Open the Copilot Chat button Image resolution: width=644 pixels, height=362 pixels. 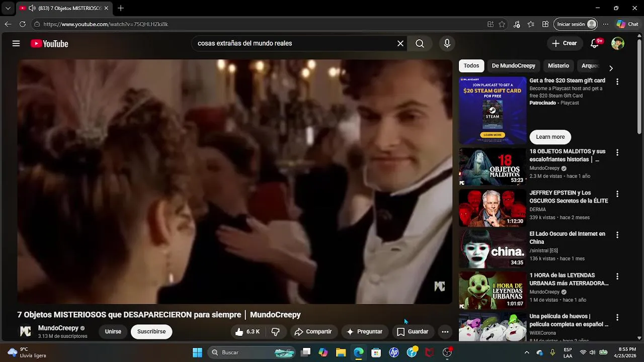(x=627, y=24)
